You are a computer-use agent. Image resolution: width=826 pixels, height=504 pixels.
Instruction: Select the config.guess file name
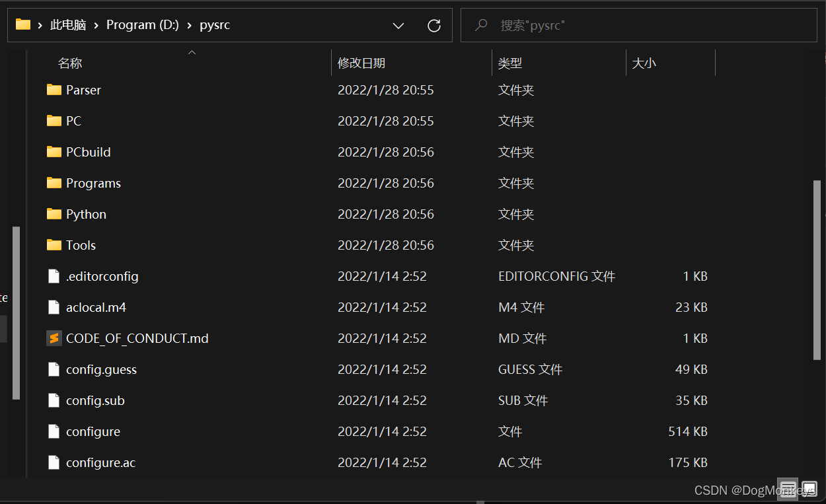tap(101, 369)
